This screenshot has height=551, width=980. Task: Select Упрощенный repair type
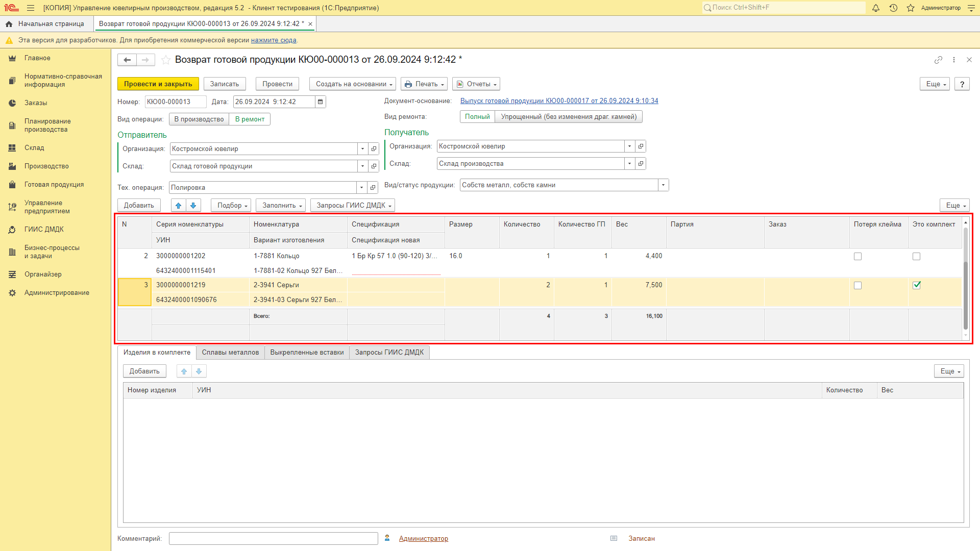569,116
